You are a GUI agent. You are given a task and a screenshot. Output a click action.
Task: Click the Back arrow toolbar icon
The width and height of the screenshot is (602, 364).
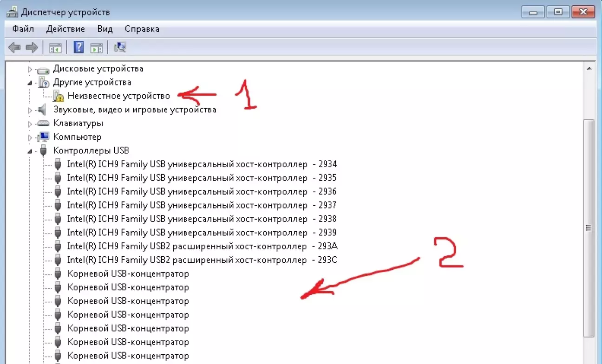pyautogui.click(x=15, y=47)
